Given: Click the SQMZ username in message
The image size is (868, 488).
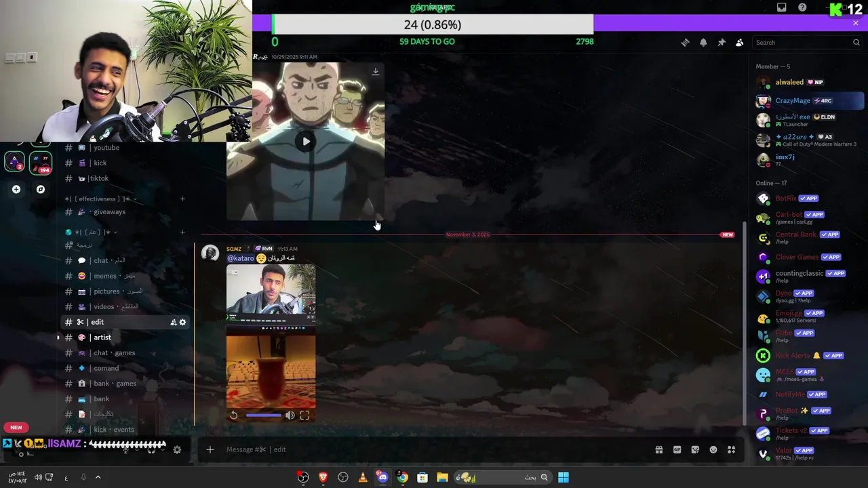Looking at the screenshot, I should click(x=234, y=249).
